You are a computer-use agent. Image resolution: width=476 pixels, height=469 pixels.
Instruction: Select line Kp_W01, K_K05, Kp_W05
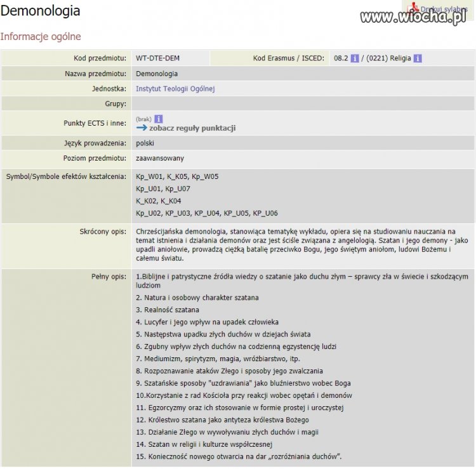(177, 176)
